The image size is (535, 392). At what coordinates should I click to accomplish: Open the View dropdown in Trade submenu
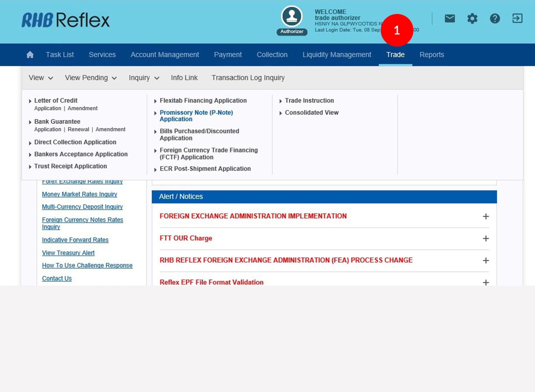coord(41,78)
